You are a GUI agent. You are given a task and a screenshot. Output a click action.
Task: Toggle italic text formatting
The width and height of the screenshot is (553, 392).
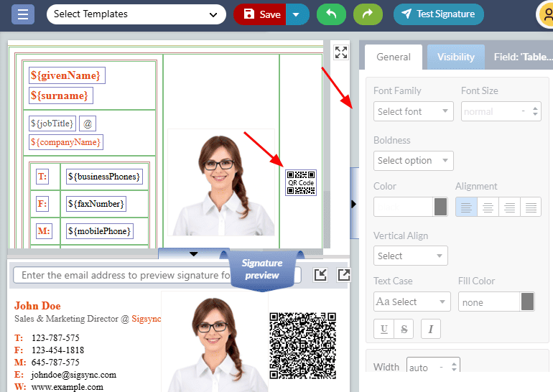tap(431, 330)
